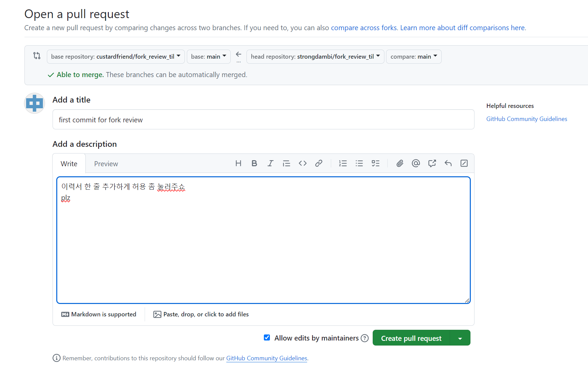Apply italic formatting icon
588x371 pixels.
pyautogui.click(x=270, y=163)
